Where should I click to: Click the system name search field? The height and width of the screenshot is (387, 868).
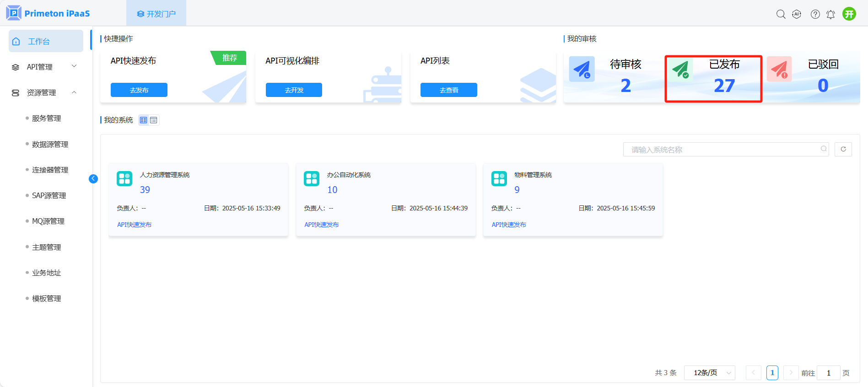tap(723, 150)
